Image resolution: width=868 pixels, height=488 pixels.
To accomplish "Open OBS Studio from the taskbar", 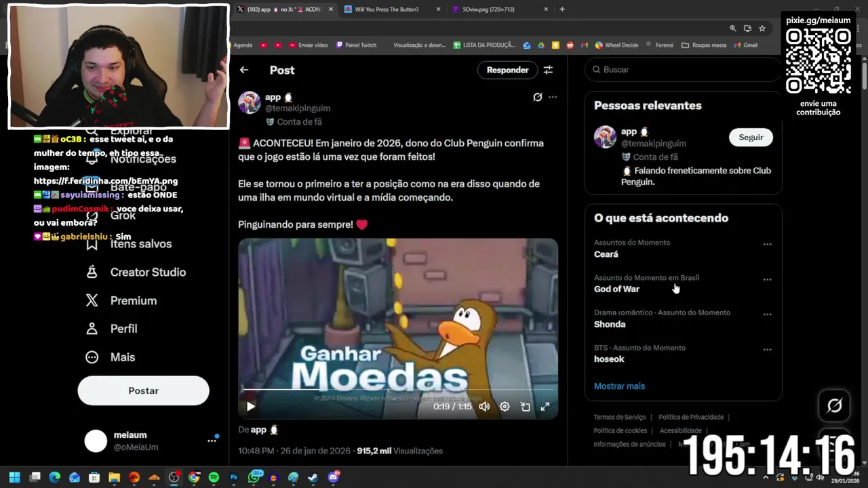I will pos(174,477).
